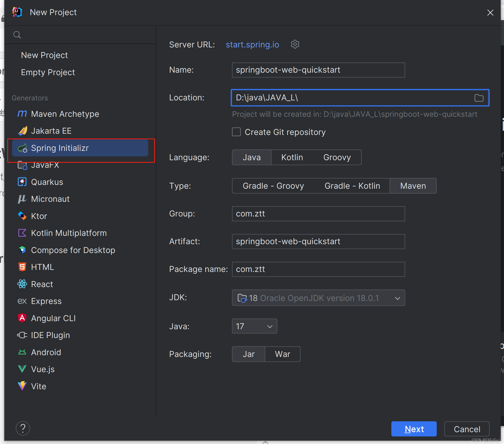This screenshot has height=444, width=504.
Task: Open the JDK dropdown
Action: click(318, 298)
